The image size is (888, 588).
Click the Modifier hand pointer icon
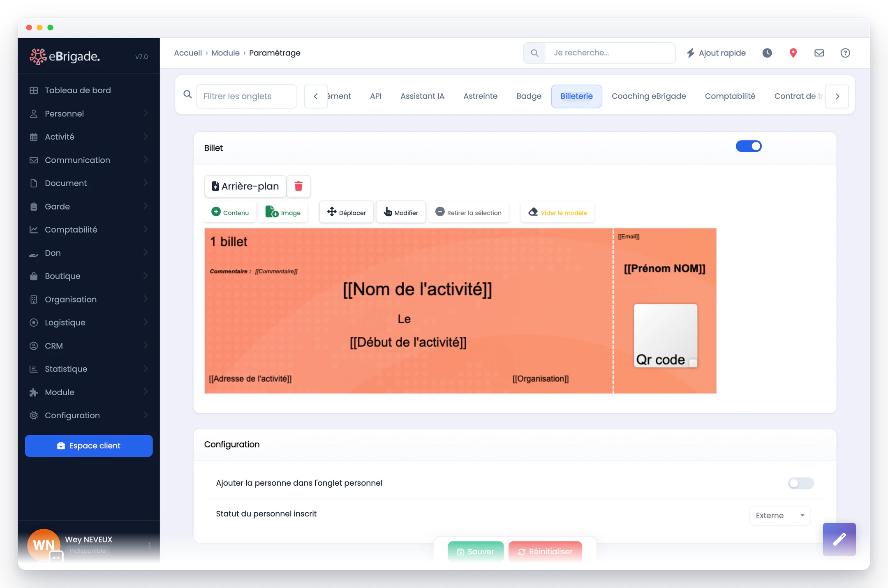click(x=388, y=212)
